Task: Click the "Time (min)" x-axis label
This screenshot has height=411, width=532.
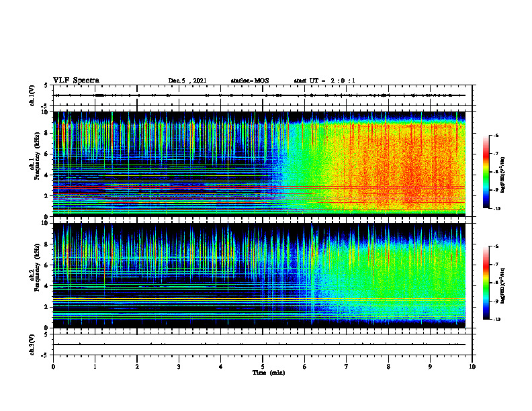Action: 269,373
